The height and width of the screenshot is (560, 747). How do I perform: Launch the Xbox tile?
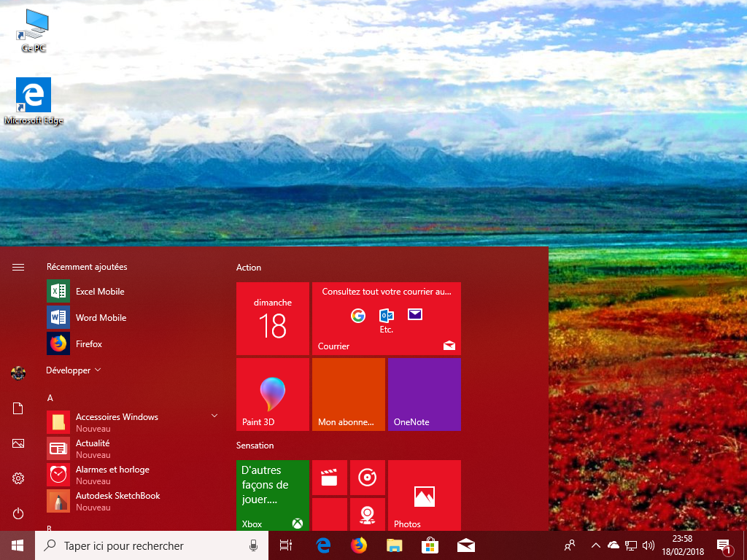point(273,496)
